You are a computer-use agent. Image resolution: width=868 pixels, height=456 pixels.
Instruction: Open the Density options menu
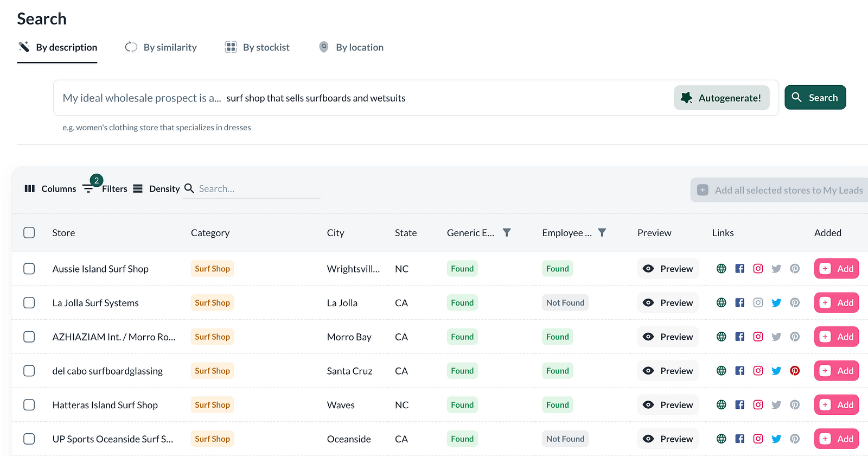click(x=156, y=188)
